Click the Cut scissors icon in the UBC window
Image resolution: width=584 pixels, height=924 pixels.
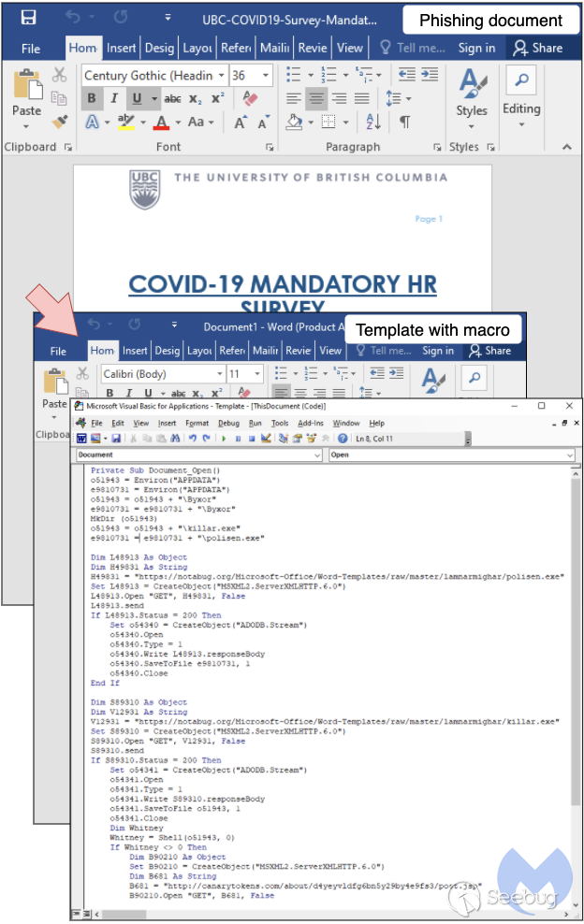[60, 75]
